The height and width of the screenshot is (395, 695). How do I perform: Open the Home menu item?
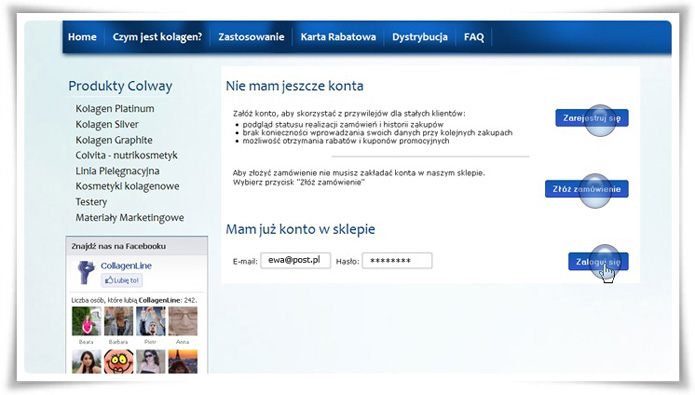pyautogui.click(x=82, y=37)
